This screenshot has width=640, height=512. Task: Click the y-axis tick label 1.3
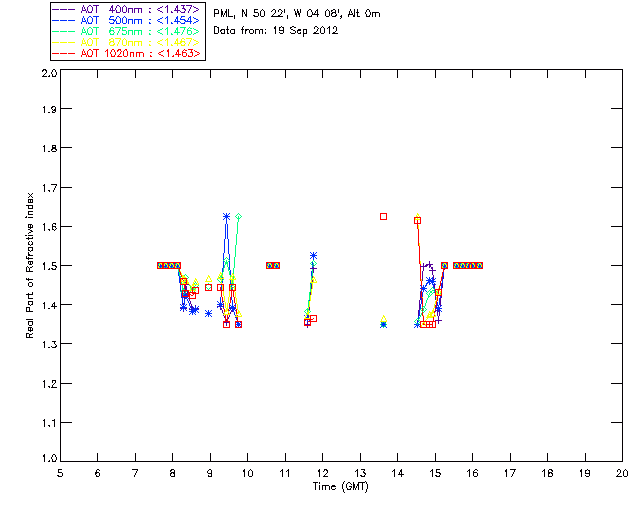tap(49, 344)
